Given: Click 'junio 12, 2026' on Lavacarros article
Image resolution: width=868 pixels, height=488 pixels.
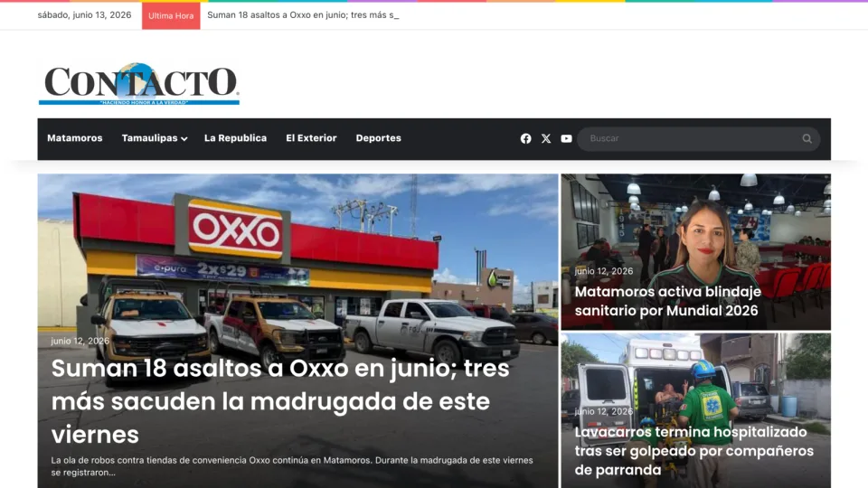Looking at the screenshot, I should 603,412.
